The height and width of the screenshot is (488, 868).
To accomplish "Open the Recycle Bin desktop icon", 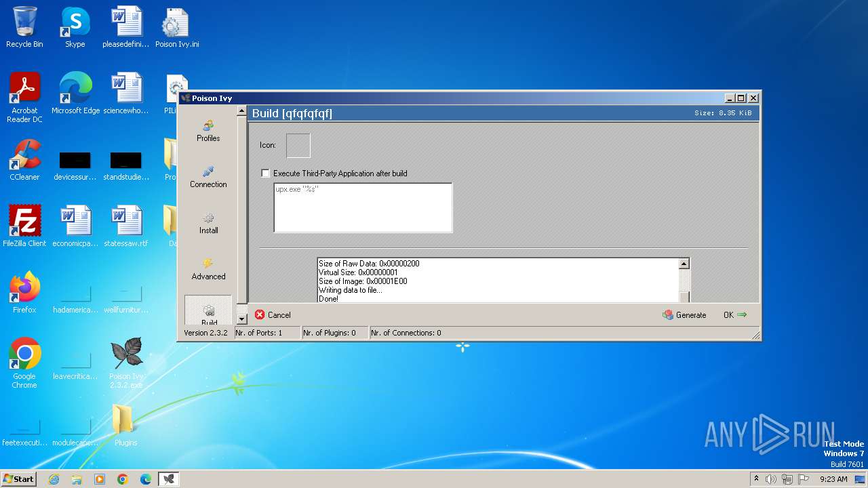I will 24,27.
